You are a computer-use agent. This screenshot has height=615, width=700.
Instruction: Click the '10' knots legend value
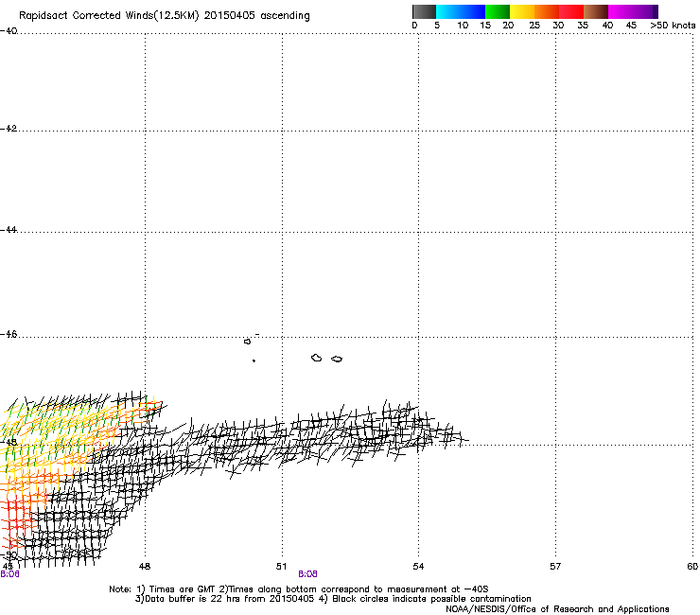(463, 26)
